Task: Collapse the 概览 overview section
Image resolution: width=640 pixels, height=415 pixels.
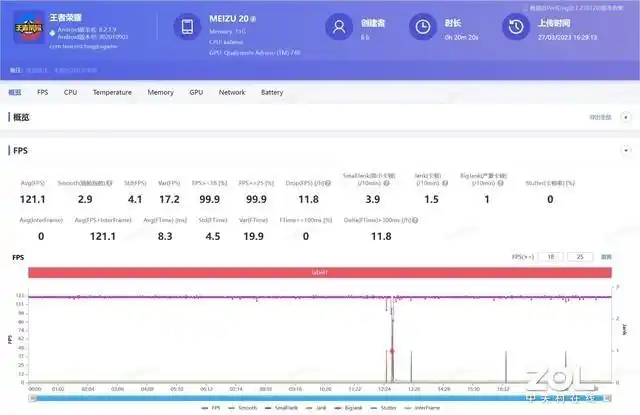Action: 626,117
